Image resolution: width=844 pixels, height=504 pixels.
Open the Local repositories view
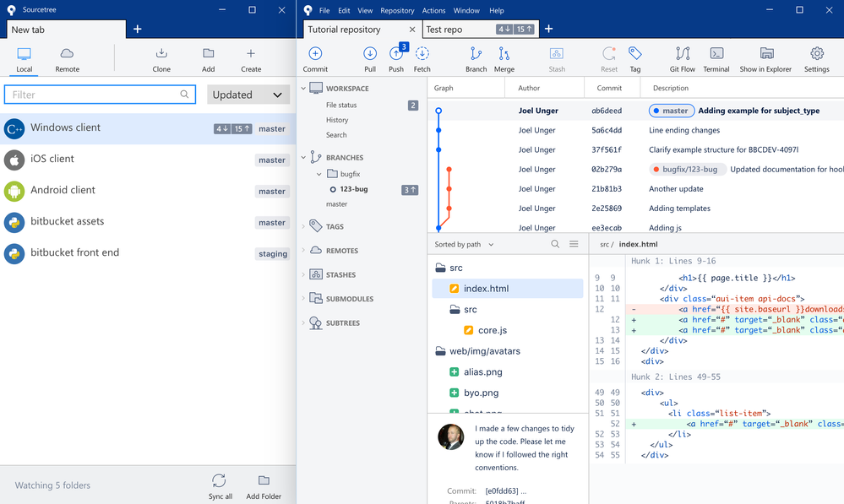coord(25,59)
